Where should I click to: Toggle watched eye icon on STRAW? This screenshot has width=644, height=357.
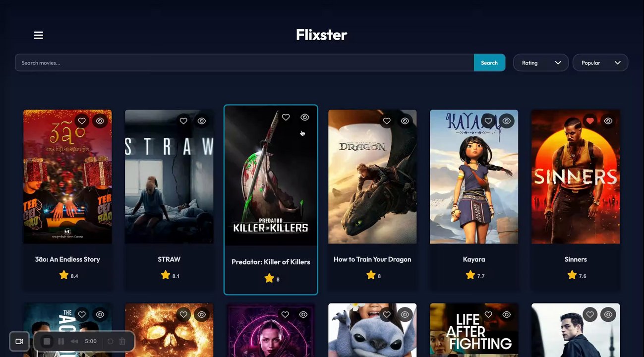point(202,121)
